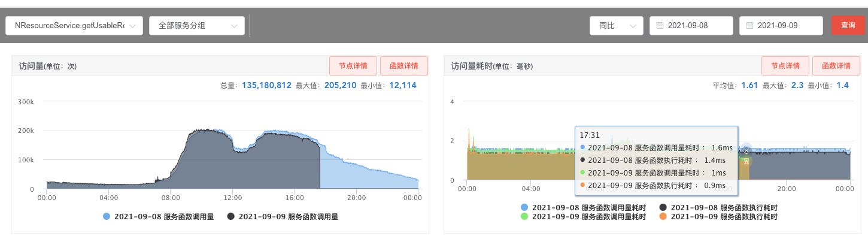Click the red 查询 button
868x239 pixels.
point(848,26)
